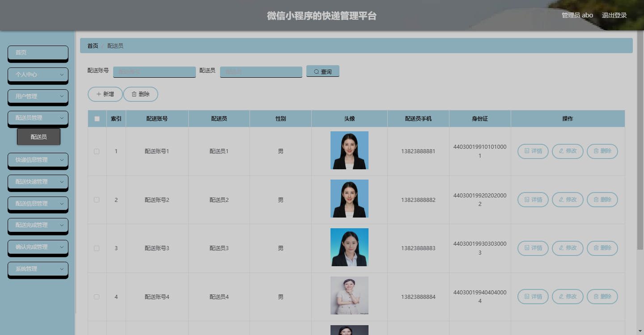Click the 删除 trash icon for 配送员3

(596, 248)
